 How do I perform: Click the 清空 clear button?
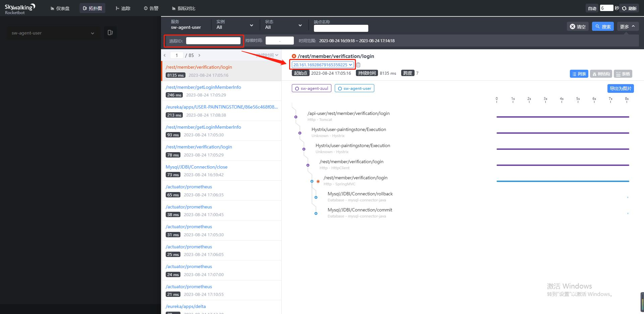tap(578, 26)
